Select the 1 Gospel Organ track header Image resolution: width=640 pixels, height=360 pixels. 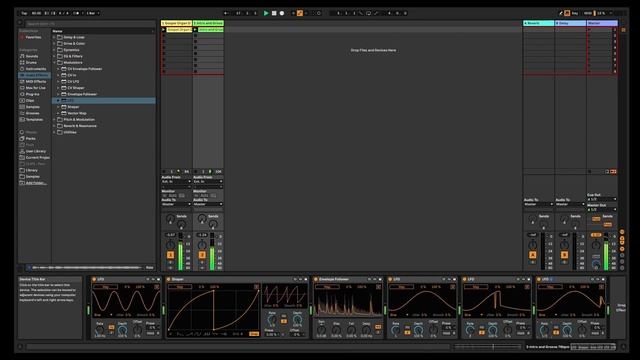(176, 23)
